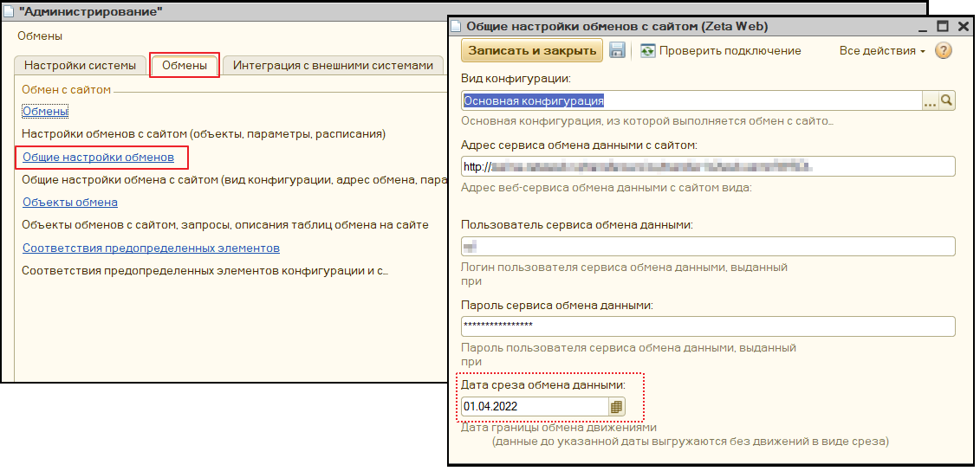Maximize the Общие настройки обменов window
This screenshot has height=471, width=980.
pyautogui.click(x=943, y=26)
